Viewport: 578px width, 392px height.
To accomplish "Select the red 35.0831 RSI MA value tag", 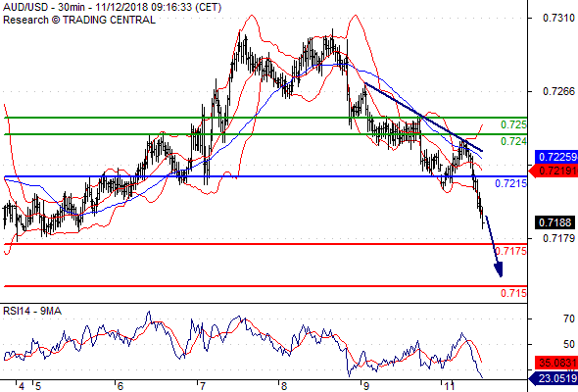I will [555, 363].
